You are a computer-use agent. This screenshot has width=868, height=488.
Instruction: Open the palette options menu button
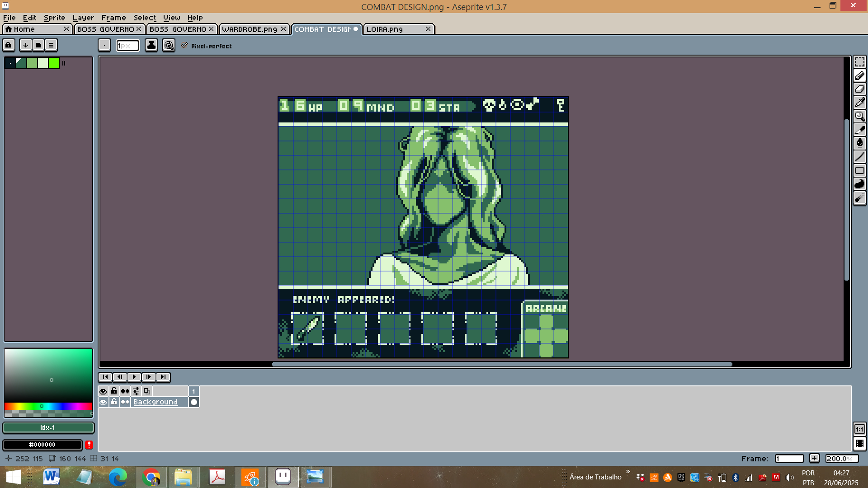pos(51,45)
